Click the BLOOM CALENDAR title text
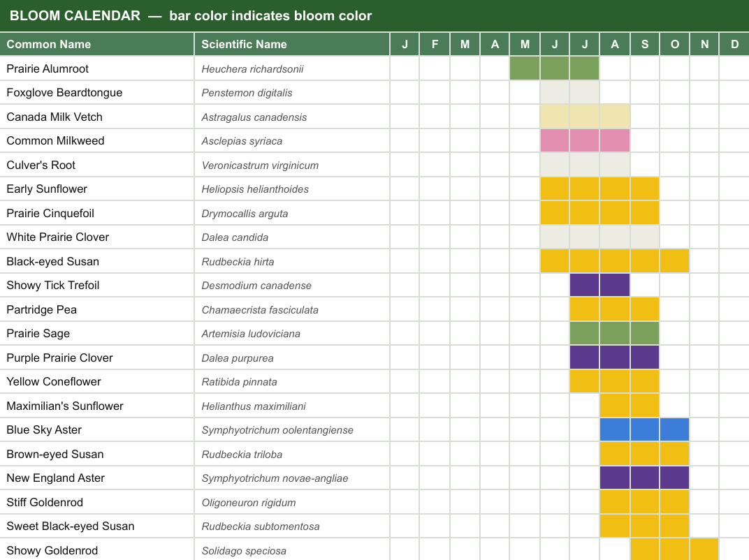 [75, 16]
